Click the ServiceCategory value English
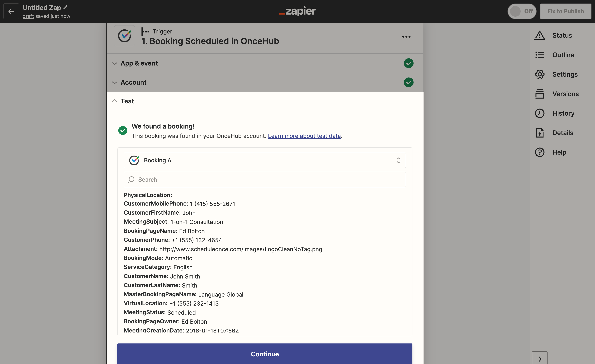This screenshot has width=595, height=364. (x=183, y=268)
